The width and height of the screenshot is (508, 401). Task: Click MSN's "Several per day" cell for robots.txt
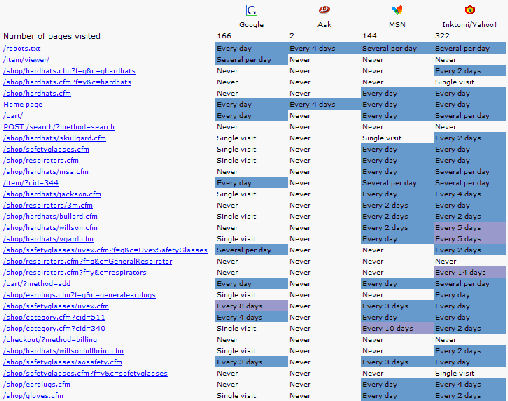tap(397, 48)
